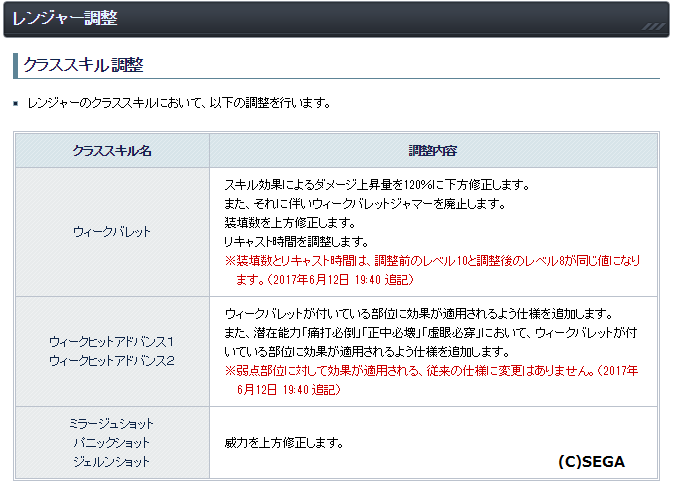The width and height of the screenshot is (682, 488).
Task: Select the ジェルンショット skill name
Action: point(112,461)
